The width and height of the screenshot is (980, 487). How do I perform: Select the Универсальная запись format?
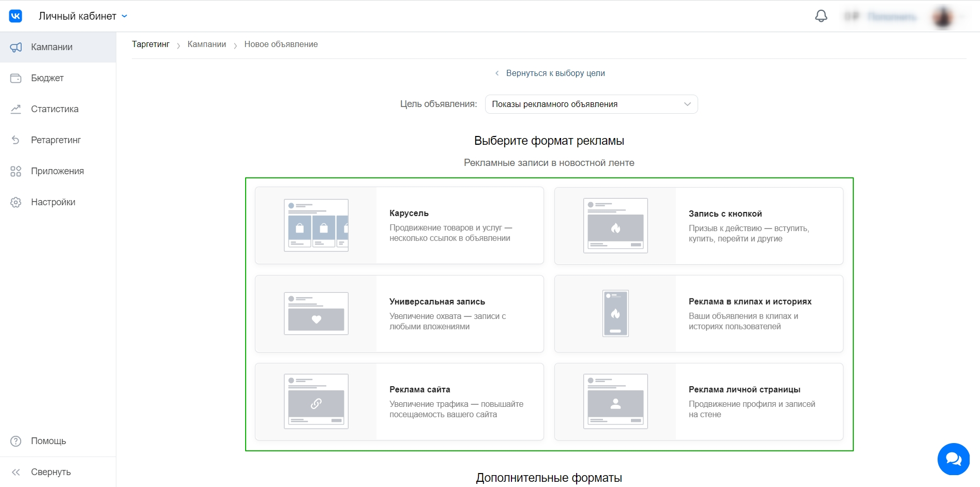399,314
